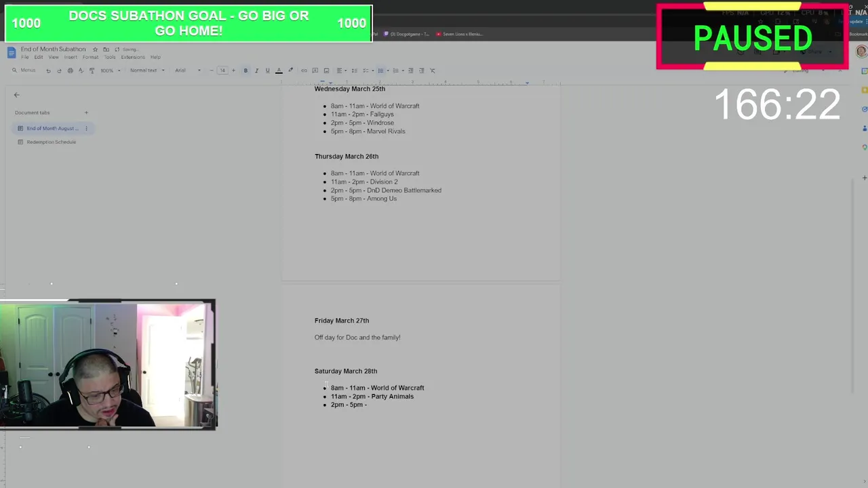Open the Tools menu
Screen dimensions: 868x488
(110, 57)
